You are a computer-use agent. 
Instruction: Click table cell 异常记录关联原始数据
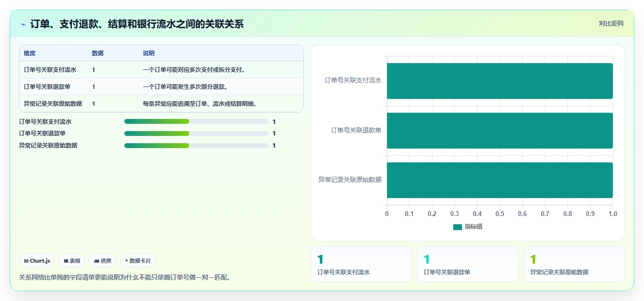click(x=53, y=104)
